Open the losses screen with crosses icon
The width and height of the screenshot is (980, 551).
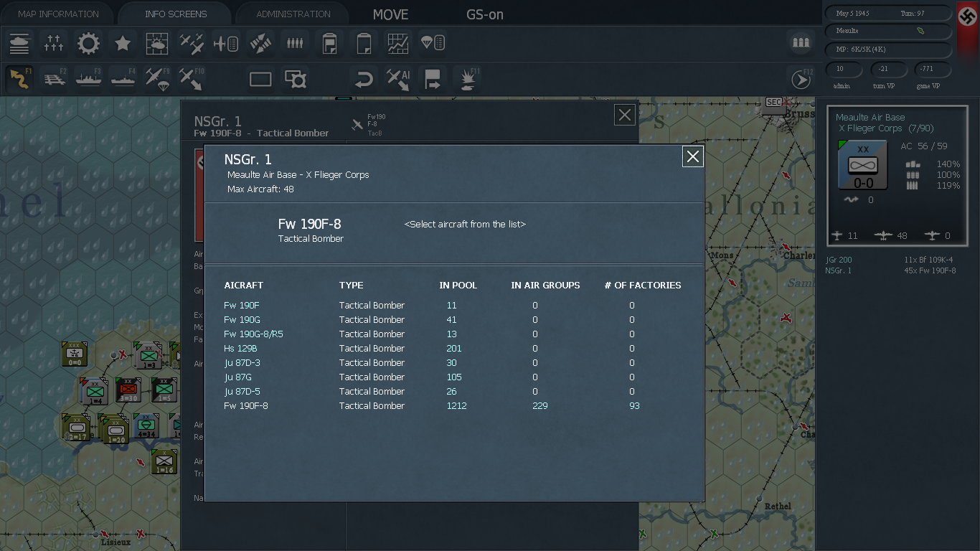[x=54, y=44]
